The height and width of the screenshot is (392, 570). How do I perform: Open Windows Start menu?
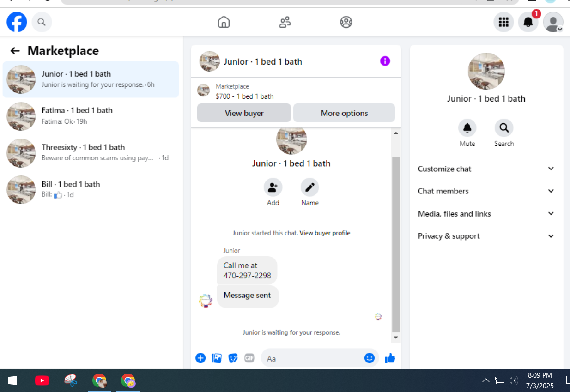pos(12,380)
